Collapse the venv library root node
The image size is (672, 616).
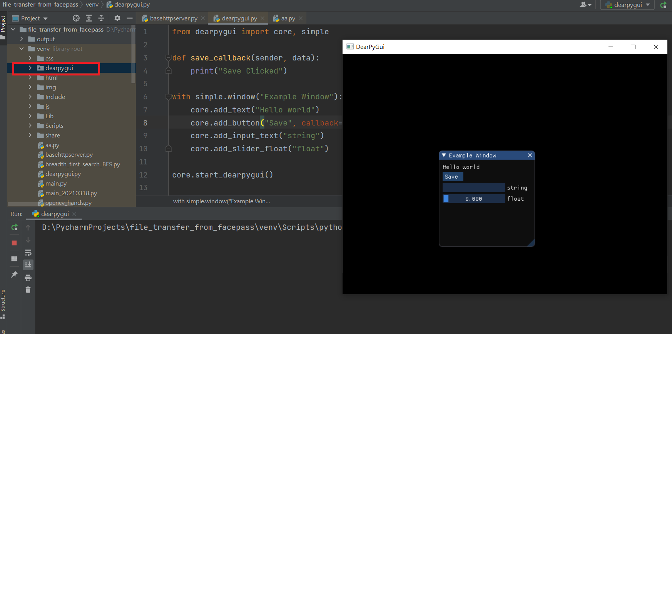tap(22, 49)
